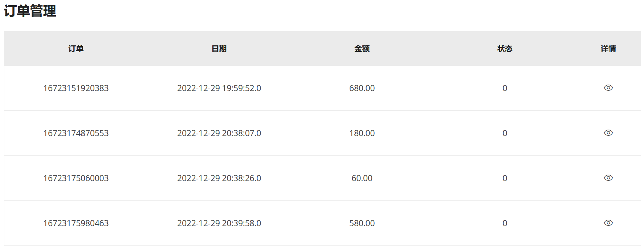The image size is (644, 248).
Task: Click order number 16723175060003
Action: (76, 178)
